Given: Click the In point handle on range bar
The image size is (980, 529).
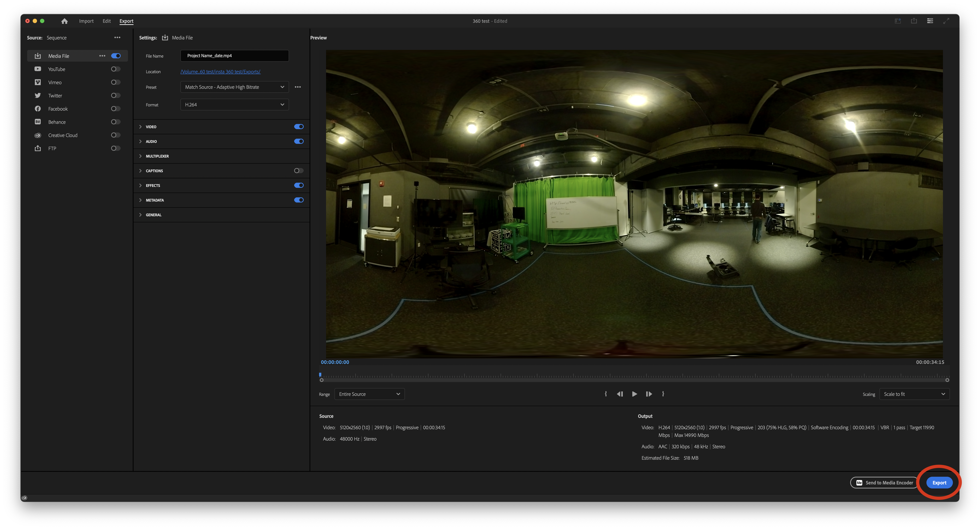Looking at the screenshot, I should [x=321, y=380].
